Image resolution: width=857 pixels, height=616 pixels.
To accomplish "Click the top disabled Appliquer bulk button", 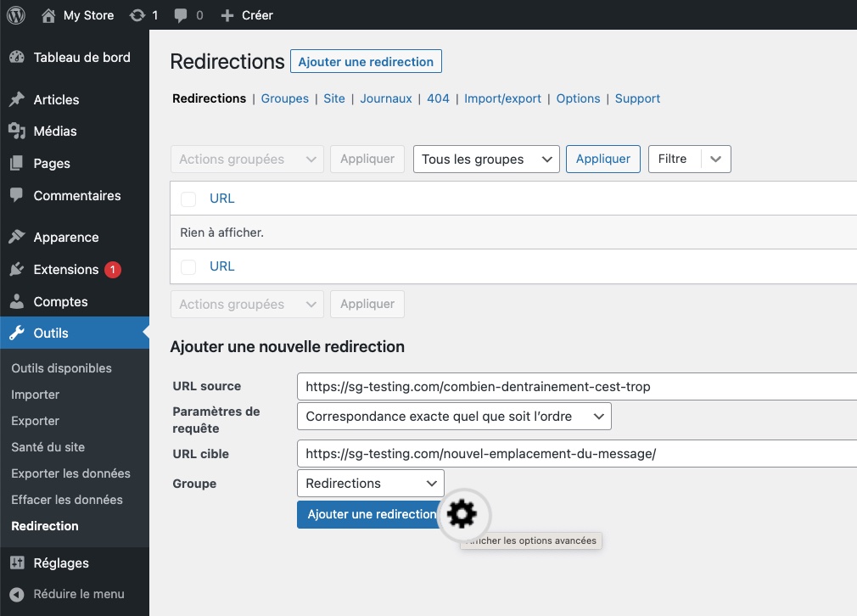I will tap(367, 159).
